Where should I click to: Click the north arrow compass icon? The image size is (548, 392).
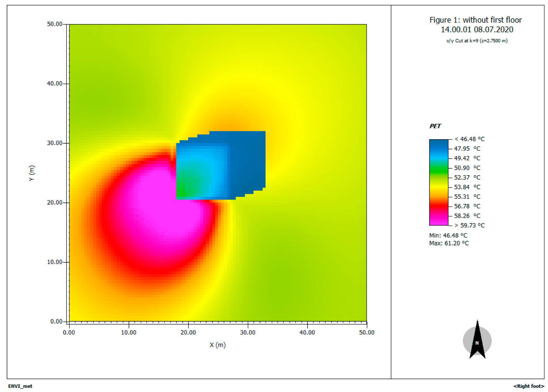477,341
